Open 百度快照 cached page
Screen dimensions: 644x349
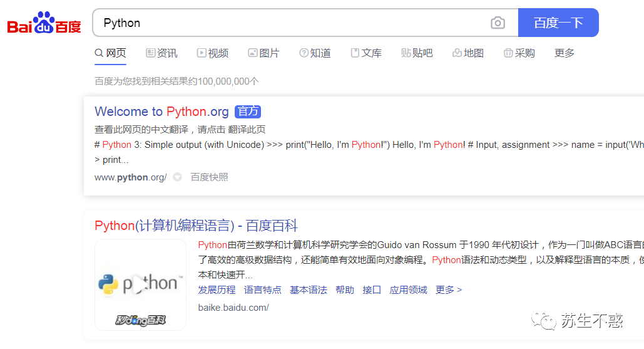(209, 177)
